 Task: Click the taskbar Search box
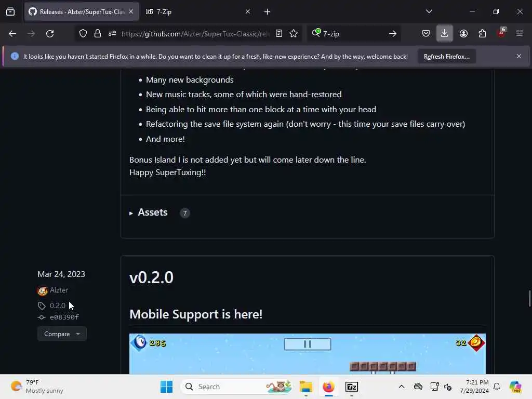click(237, 387)
